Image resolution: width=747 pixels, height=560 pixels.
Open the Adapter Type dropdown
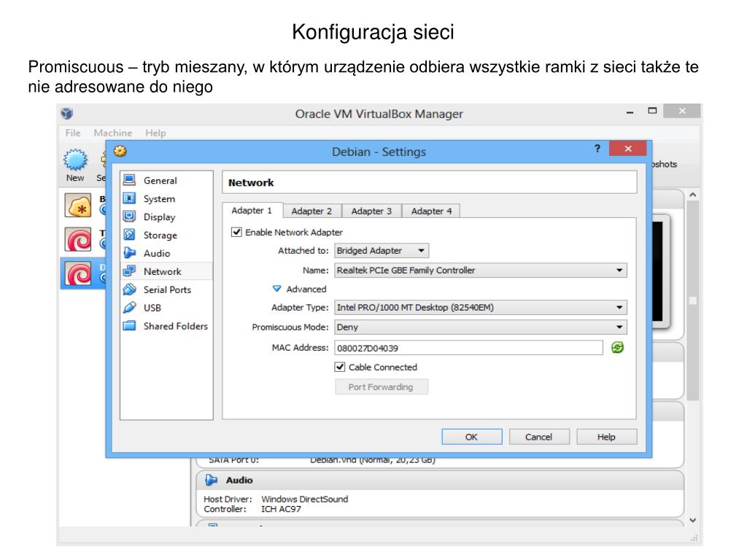[480, 307]
